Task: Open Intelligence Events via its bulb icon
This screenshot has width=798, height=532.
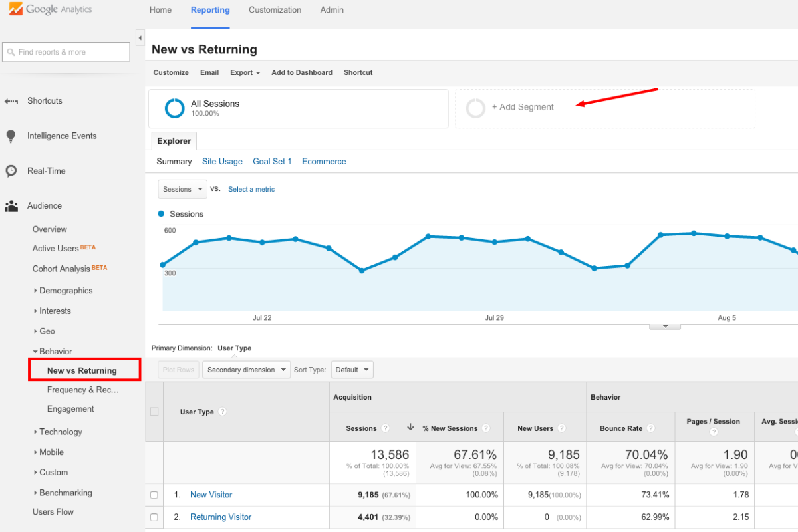Action: (x=10, y=136)
